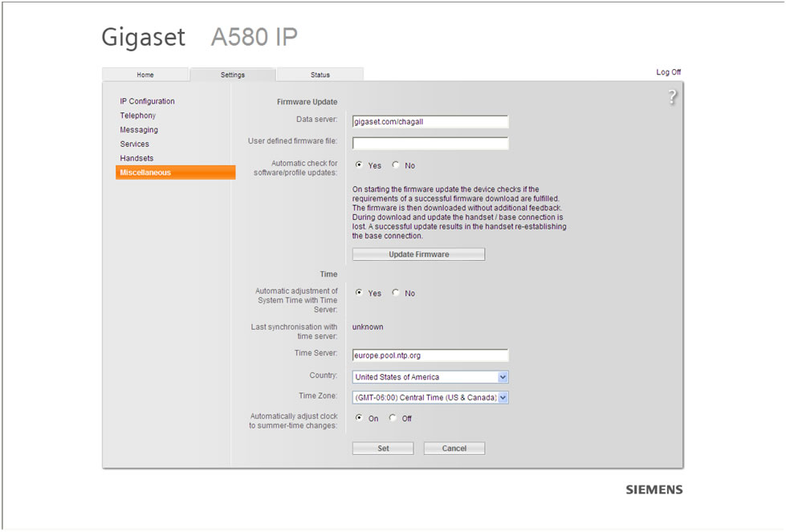
Task: Select No for automatic software update check
Action: [x=396, y=164]
